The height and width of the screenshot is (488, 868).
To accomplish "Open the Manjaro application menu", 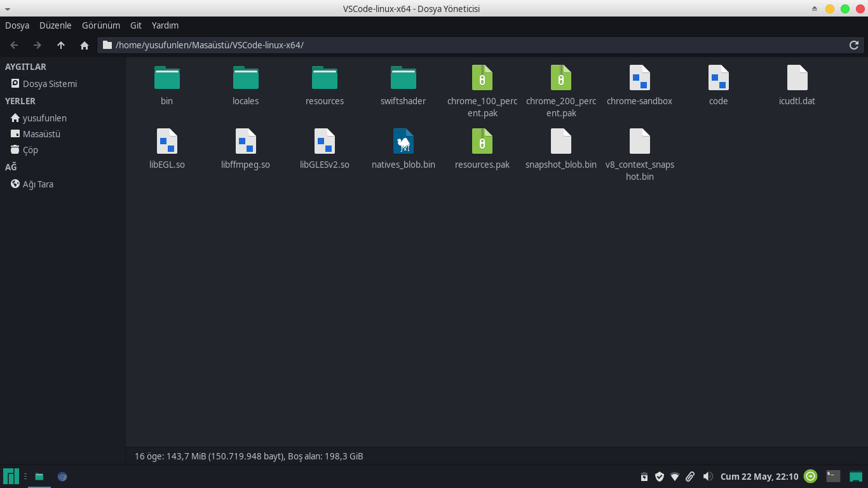I will tap(11, 477).
